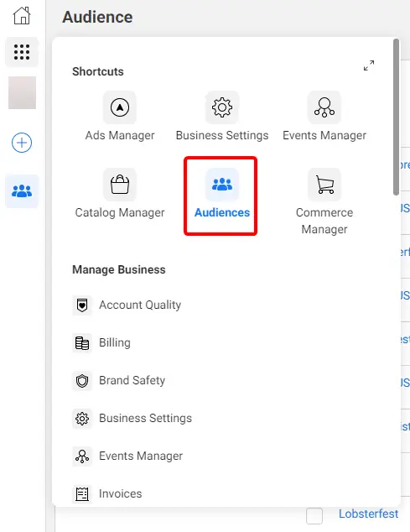Click the Shortcuts section heading
The image size is (410, 532).
click(x=98, y=71)
